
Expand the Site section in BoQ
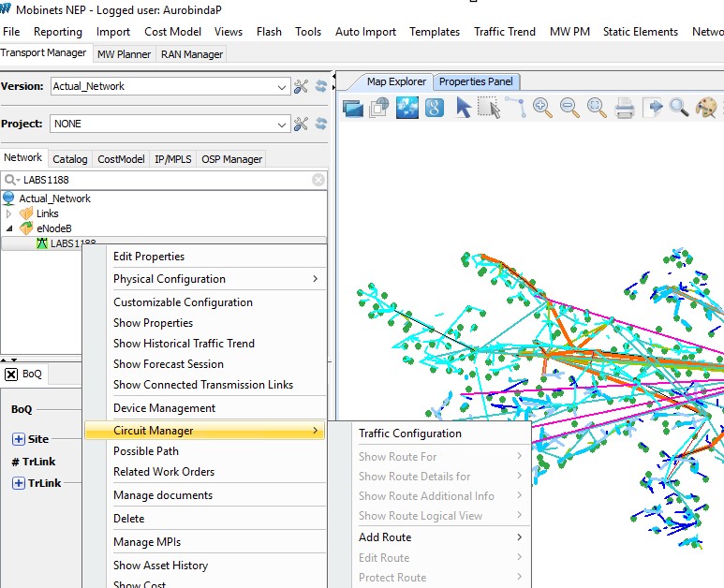point(18,439)
